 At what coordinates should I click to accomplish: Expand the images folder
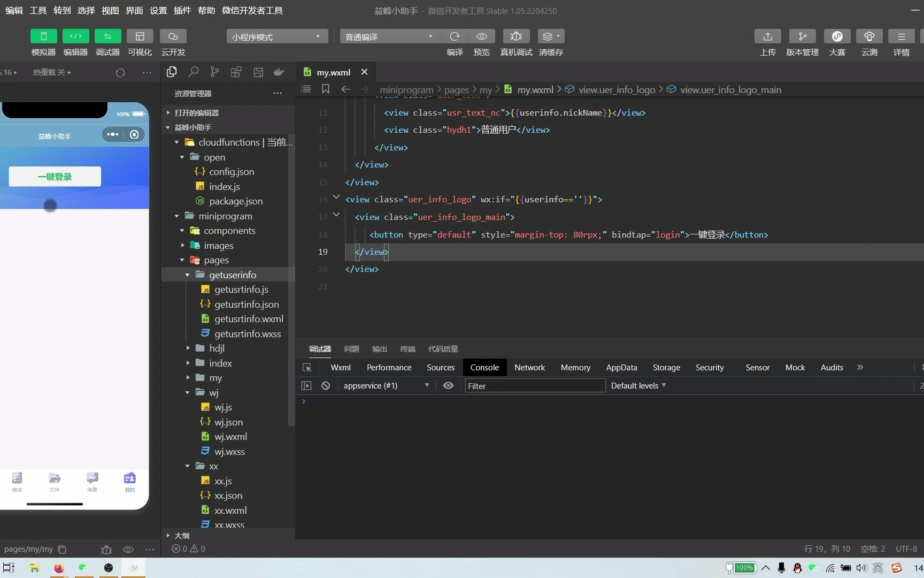pyautogui.click(x=182, y=246)
